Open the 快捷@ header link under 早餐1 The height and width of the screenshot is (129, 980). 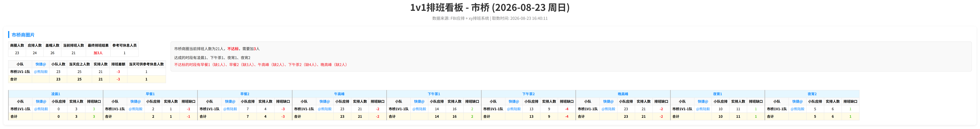(x=135, y=102)
